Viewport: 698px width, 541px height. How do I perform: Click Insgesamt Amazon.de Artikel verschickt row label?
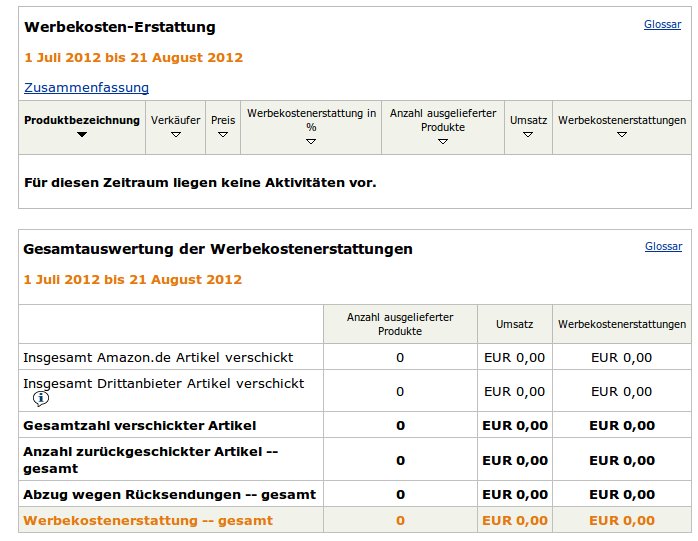tap(158, 358)
